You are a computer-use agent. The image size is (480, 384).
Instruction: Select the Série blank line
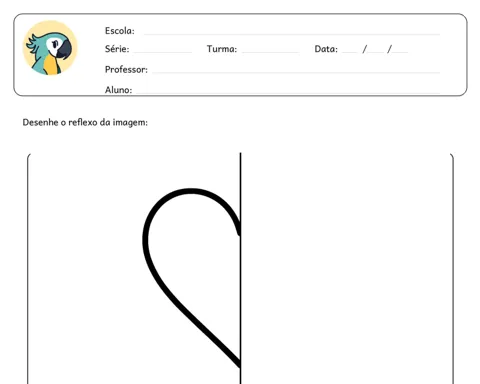pyautogui.click(x=162, y=52)
